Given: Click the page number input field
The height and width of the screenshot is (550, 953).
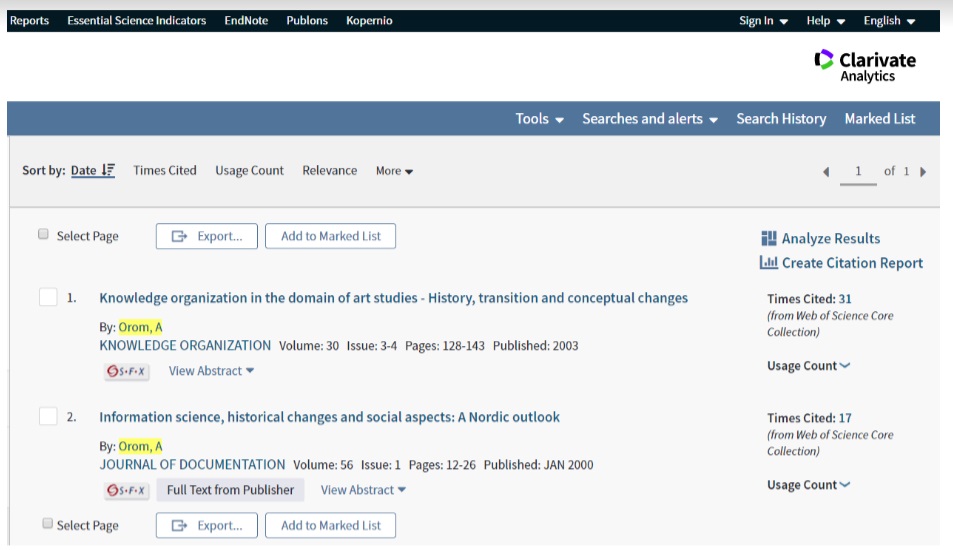Looking at the screenshot, I should 858,172.
